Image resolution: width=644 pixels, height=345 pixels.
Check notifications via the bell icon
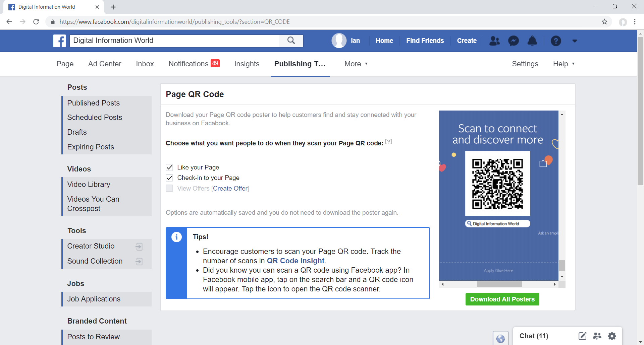[532, 41]
